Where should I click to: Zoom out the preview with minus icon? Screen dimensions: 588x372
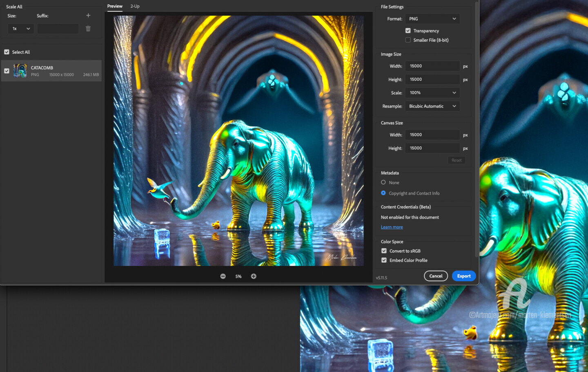pos(223,276)
